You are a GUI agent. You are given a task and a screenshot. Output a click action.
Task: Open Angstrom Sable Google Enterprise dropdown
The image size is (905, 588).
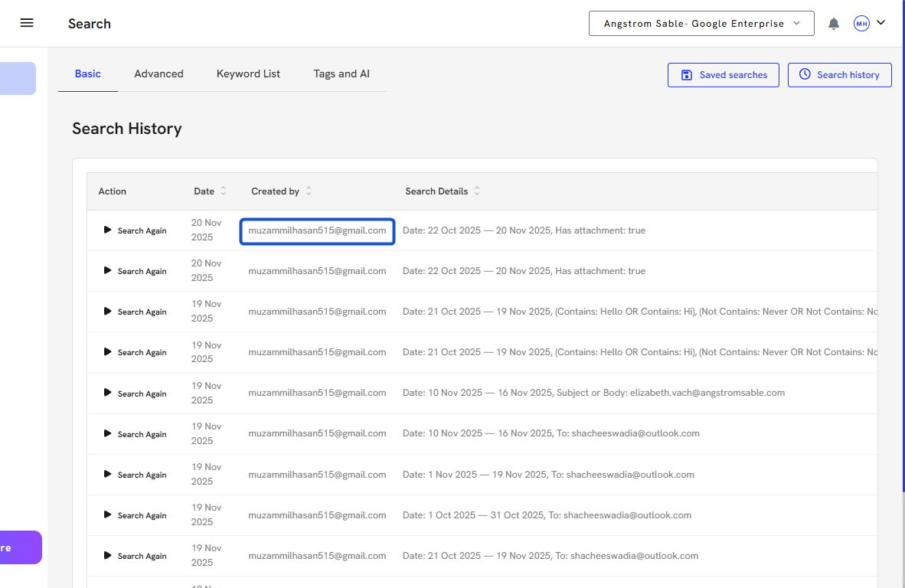(702, 24)
